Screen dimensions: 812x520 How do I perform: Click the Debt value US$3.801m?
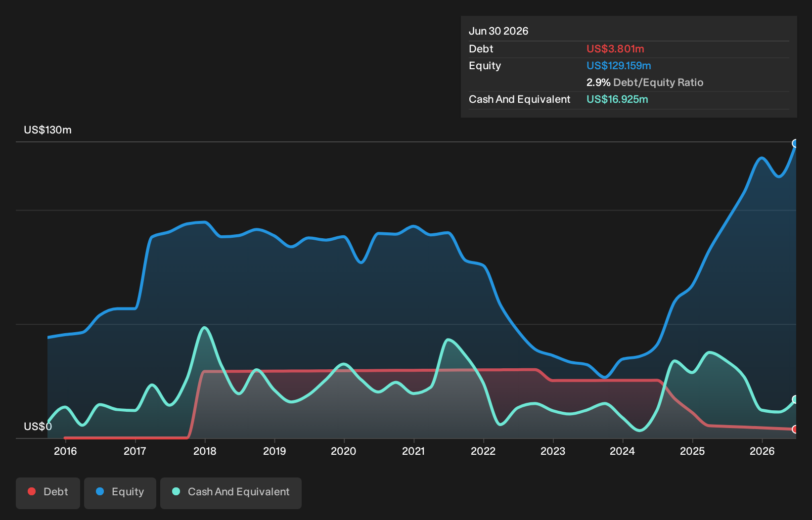pos(615,49)
